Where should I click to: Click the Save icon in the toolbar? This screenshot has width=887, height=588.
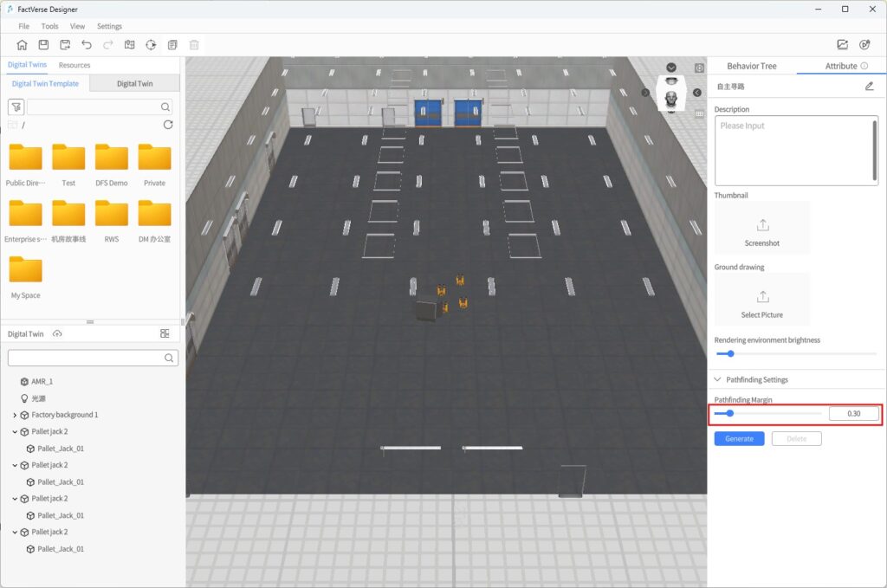coord(43,45)
